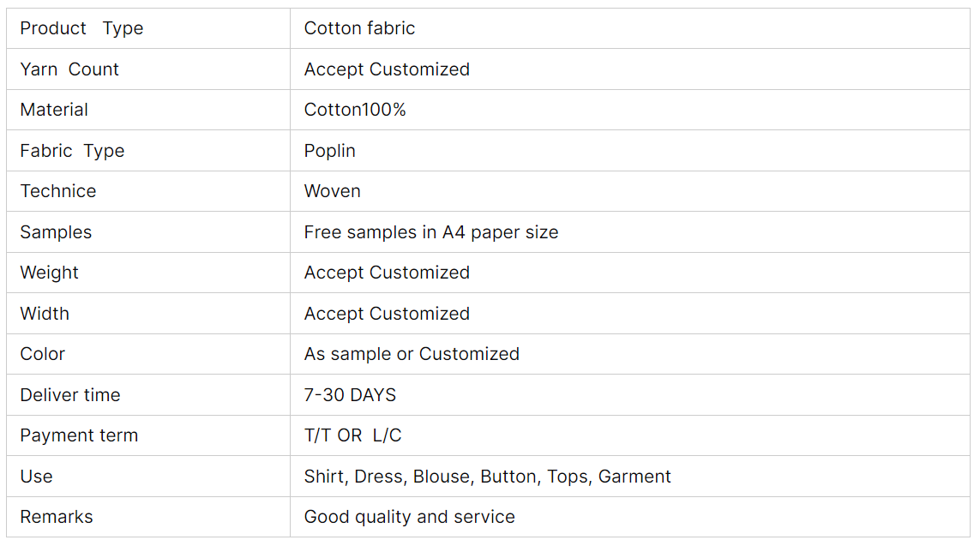Viewport: 980px width, 546px height.
Task: Click "Free samples in A4 paper size" text
Action: pos(431,232)
